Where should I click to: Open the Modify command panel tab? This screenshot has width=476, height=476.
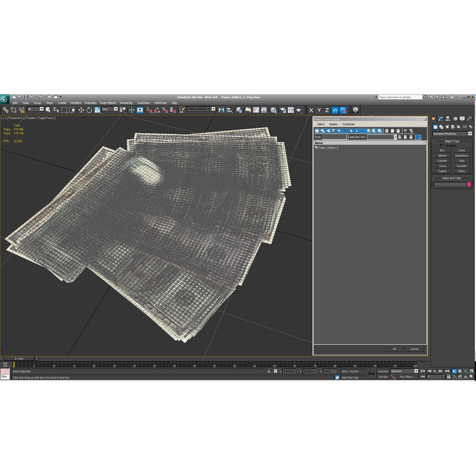pos(440,119)
